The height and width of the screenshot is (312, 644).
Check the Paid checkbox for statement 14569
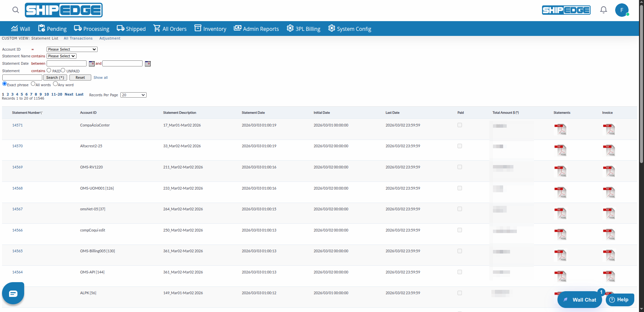coord(460,167)
